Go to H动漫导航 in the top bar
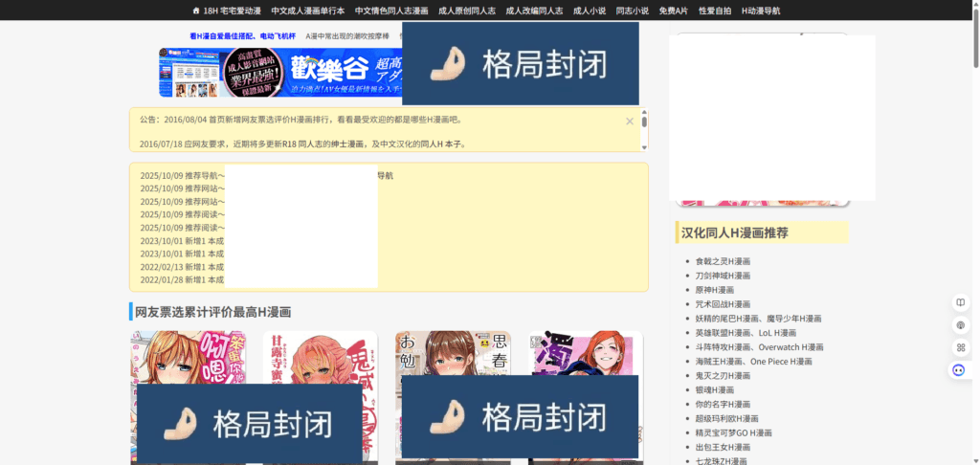This screenshot has width=980, height=465. coord(761,11)
